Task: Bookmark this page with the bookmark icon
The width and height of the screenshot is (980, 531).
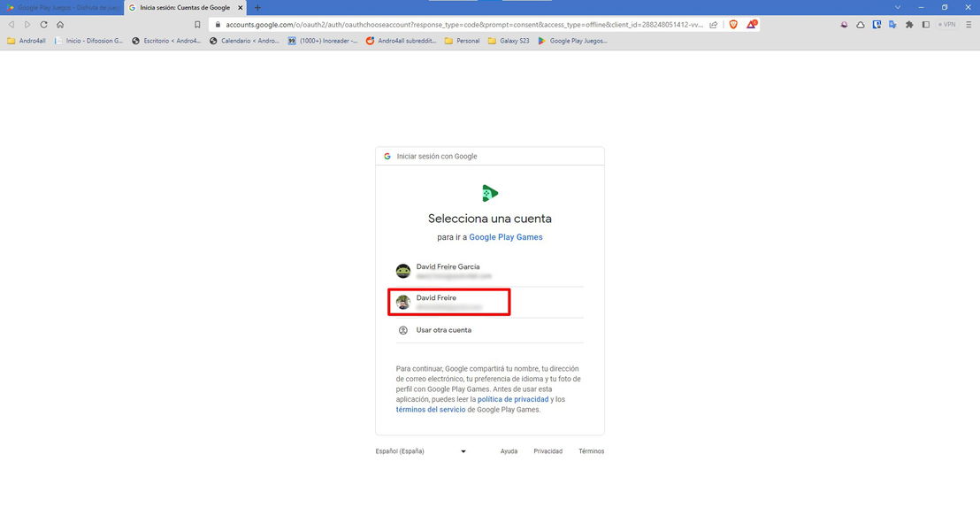Action: [197, 25]
